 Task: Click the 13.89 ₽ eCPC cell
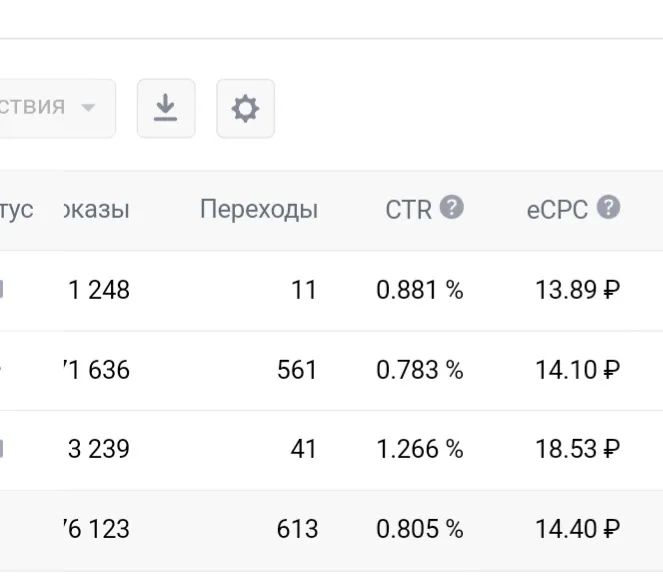[x=578, y=290]
